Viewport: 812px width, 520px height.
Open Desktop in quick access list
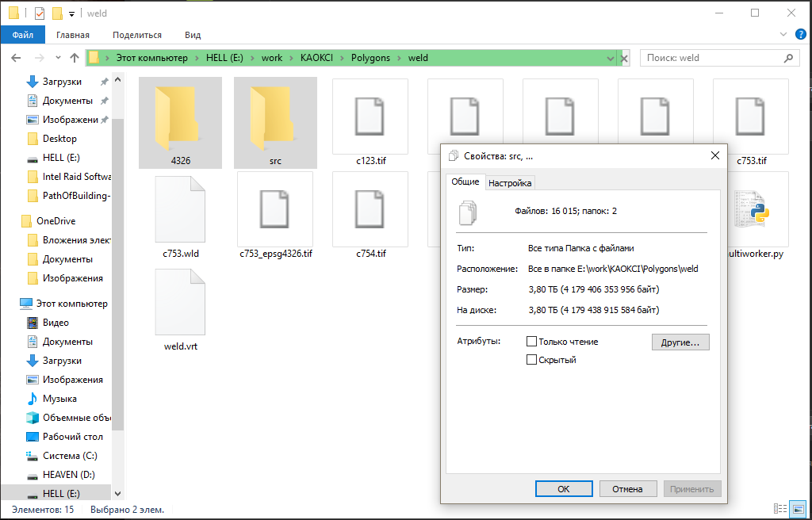click(x=59, y=138)
